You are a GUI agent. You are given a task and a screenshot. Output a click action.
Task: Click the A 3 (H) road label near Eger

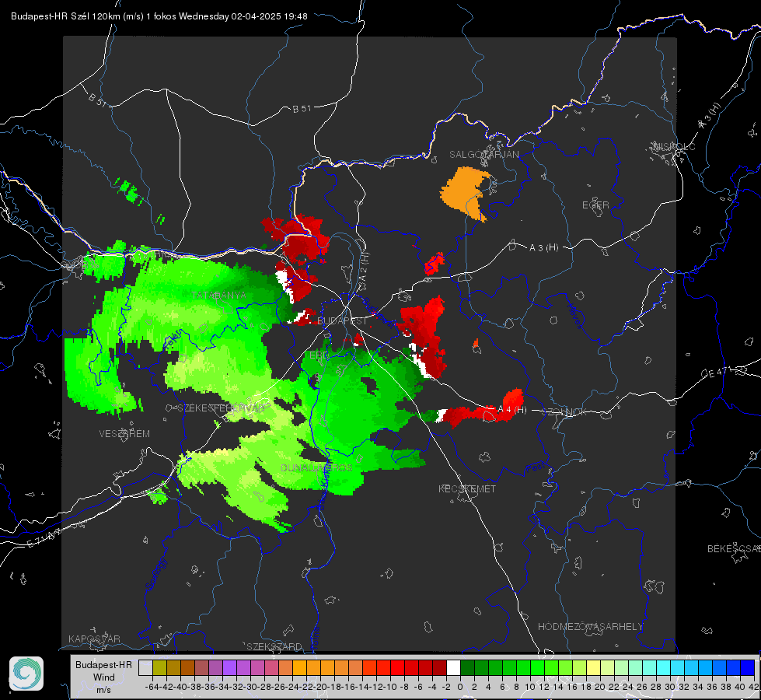point(543,248)
